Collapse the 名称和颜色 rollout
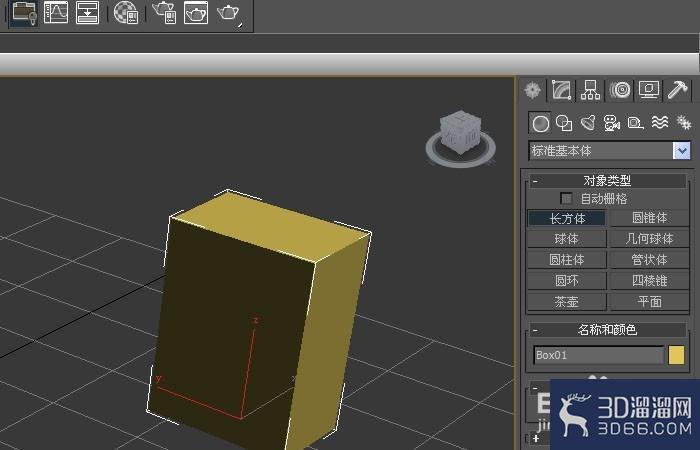 tap(608, 329)
